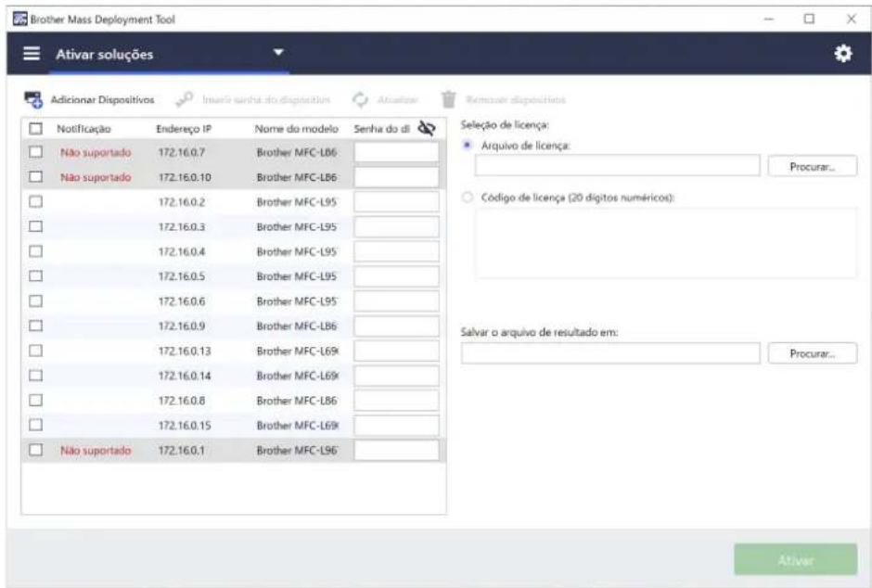Check the box for device 172.16.0.15

[35, 425]
